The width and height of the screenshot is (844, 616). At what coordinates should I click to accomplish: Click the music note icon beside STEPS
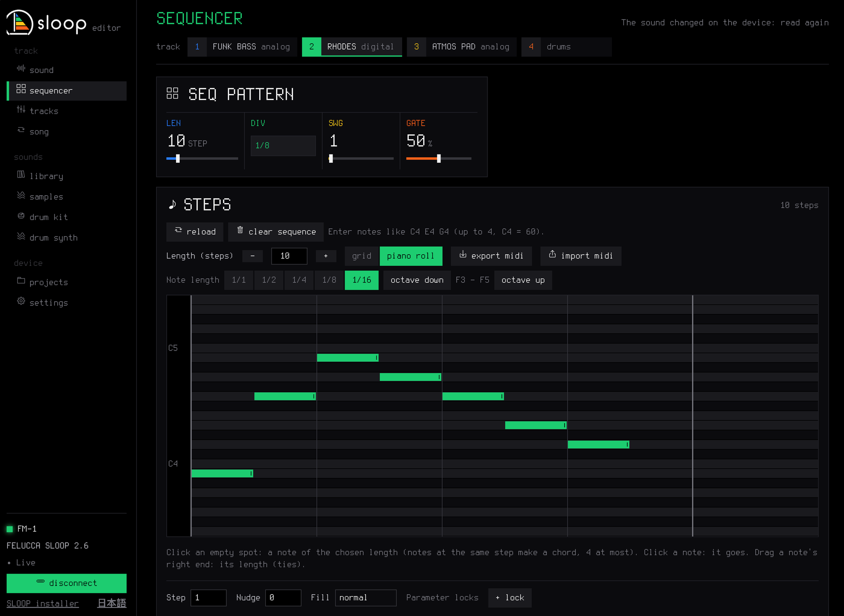[172, 204]
